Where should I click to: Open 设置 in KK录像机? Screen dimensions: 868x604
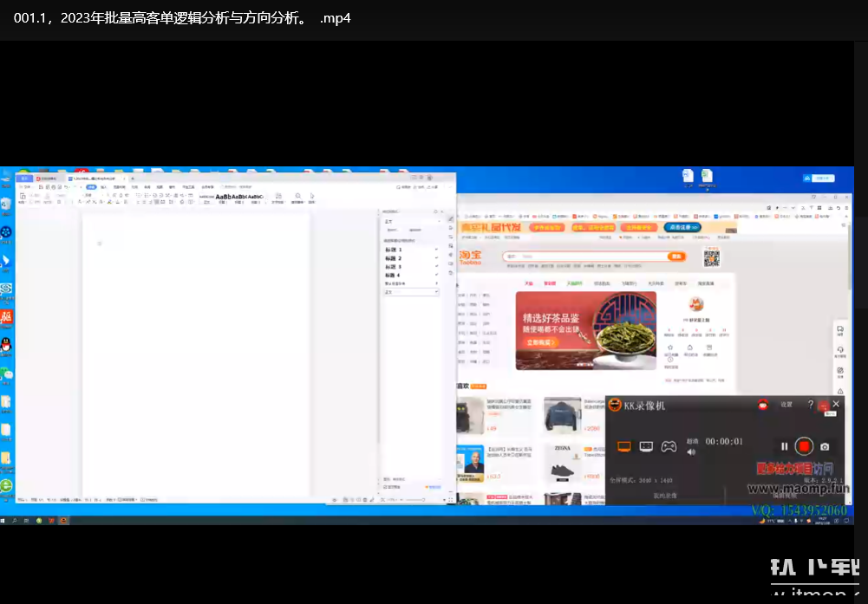pos(786,405)
